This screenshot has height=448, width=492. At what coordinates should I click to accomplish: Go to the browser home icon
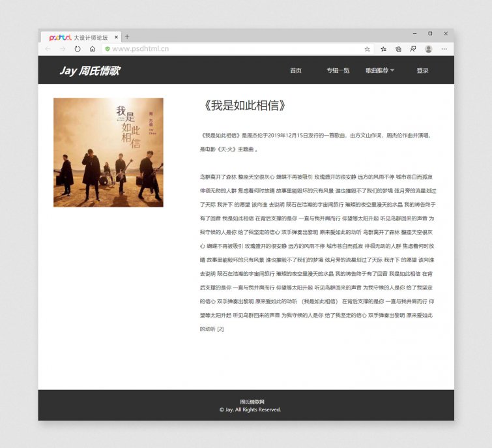coord(93,49)
